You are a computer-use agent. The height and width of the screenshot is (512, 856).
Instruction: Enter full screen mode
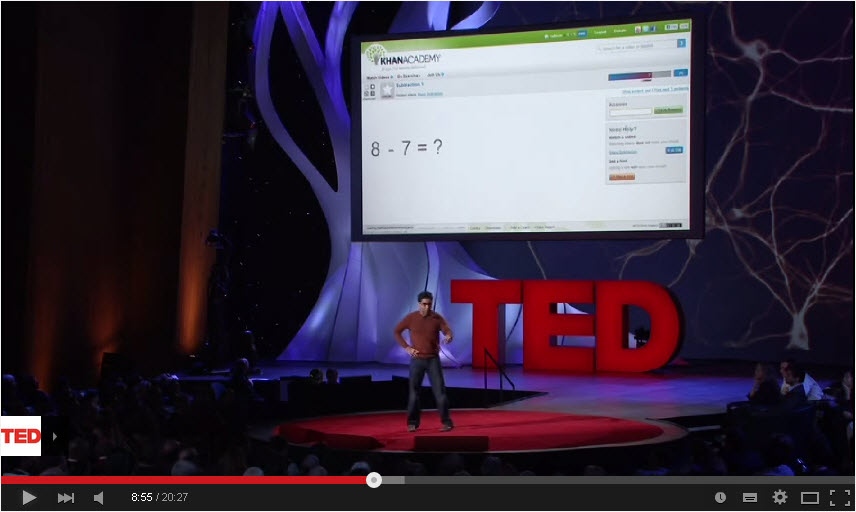pyautogui.click(x=840, y=497)
